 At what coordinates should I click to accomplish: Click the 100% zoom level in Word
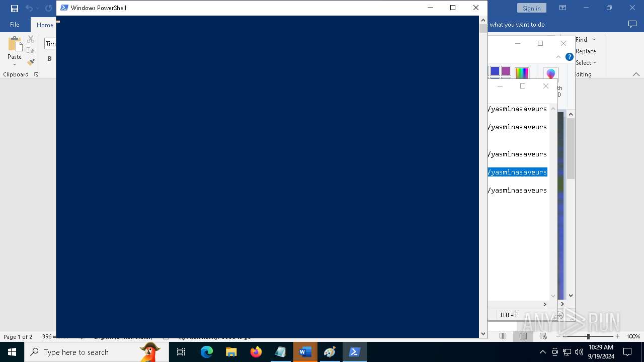point(633,336)
